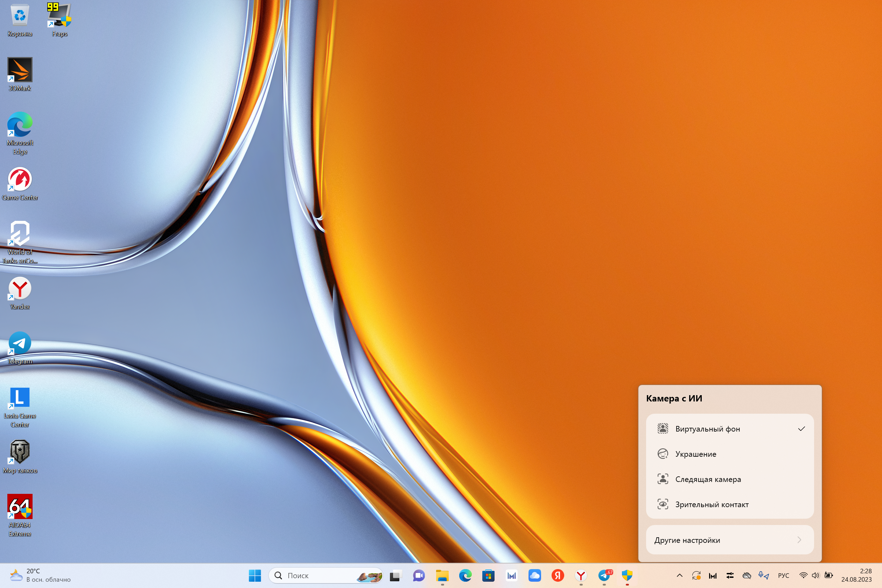This screenshot has height=588, width=882.
Task: Open the volume speaker tray icon
Action: pyautogui.click(x=815, y=576)
